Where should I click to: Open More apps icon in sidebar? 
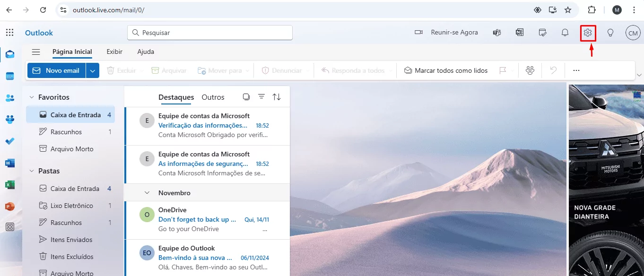pyautogui.click(x=10, y=227)
